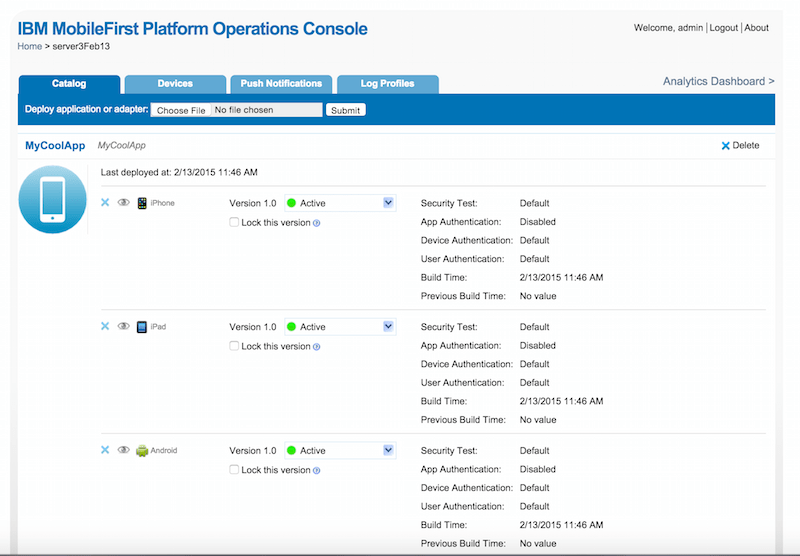Screen dimensions: 800x556
Task: Enable Lock this version for iPad
Action: [x=234, y=346]
